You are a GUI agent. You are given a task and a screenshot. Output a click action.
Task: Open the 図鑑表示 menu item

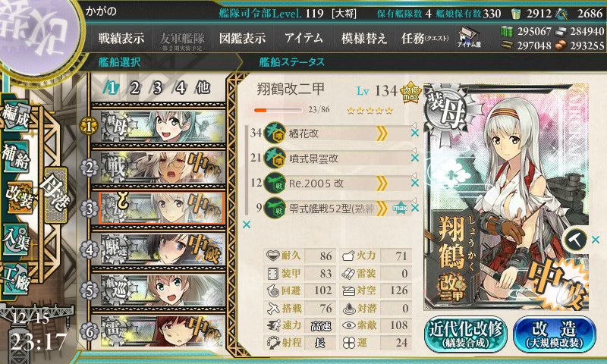(242, 38)
